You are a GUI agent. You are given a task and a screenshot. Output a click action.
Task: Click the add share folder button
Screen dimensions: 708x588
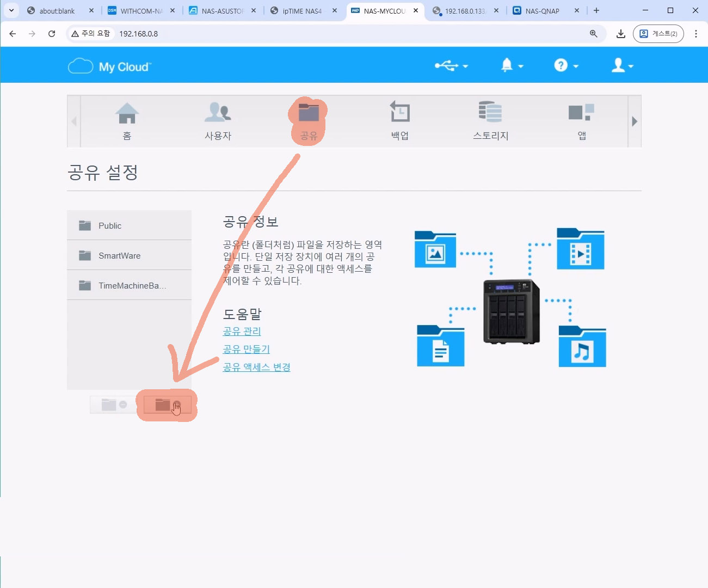coord(168,405)
